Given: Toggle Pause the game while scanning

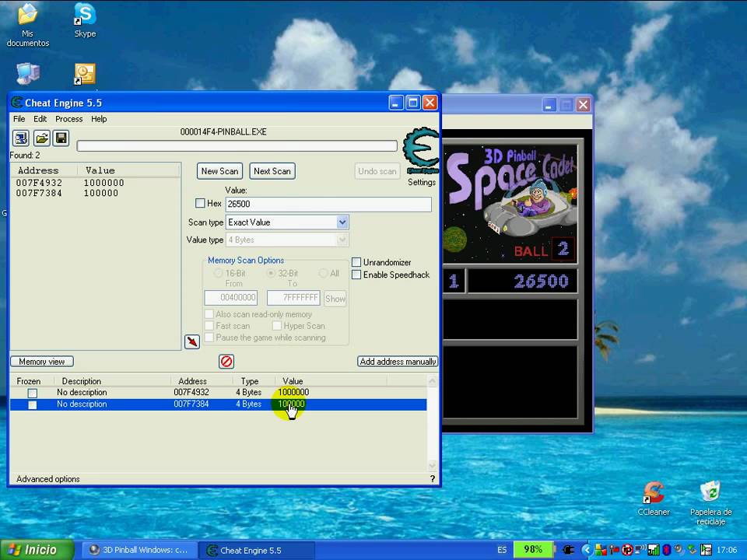Looking at the screenshot, I should pyautogui.click(x=209, y=338).
